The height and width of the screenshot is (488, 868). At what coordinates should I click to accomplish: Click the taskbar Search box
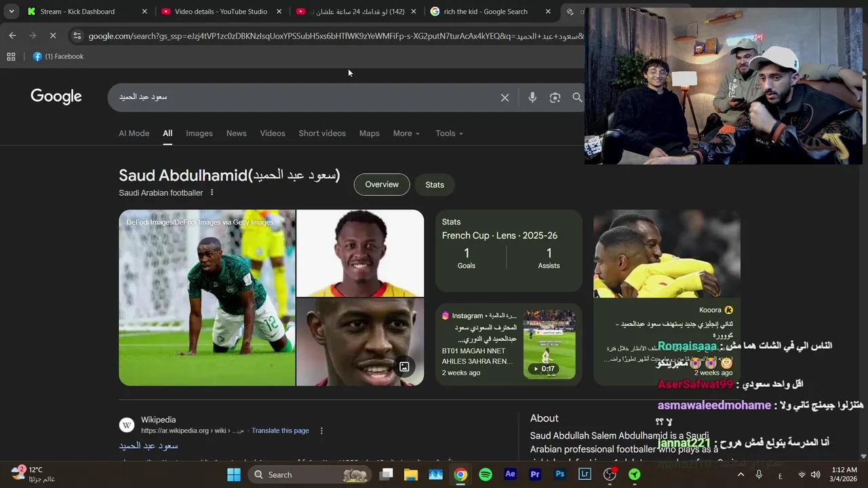coord(310,474)
